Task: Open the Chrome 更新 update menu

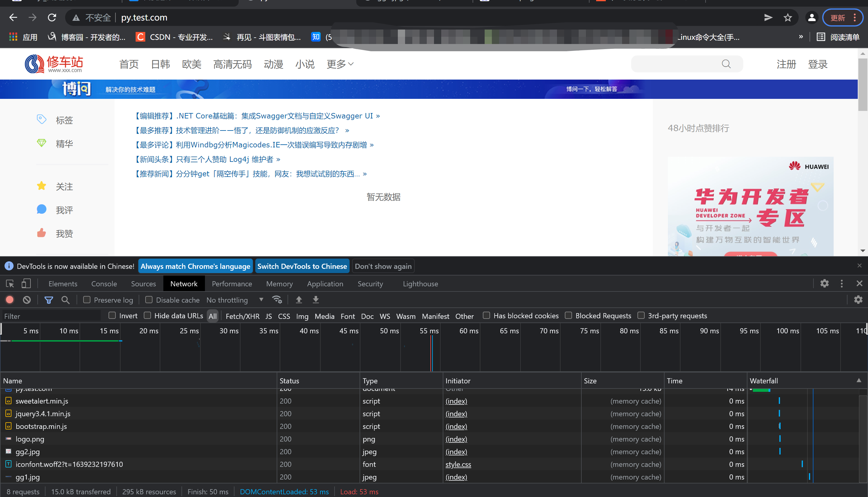Action: tap(842, 17)
